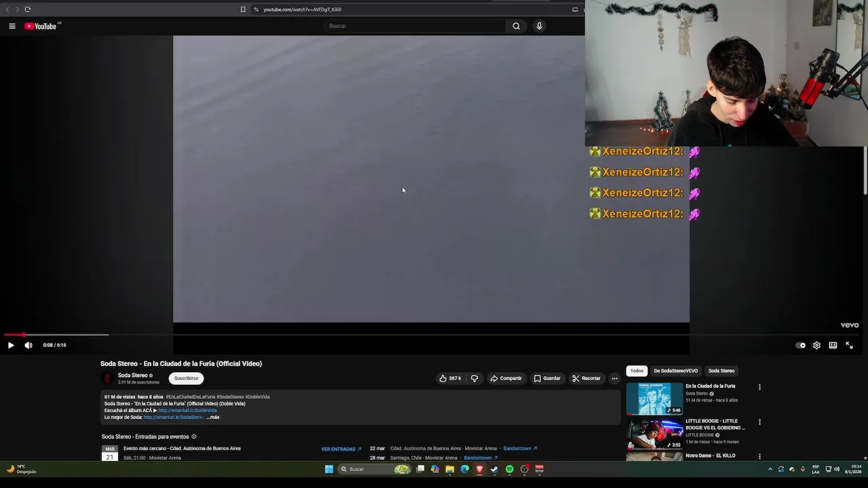Open Task View on the taskbar

point(420,469)
